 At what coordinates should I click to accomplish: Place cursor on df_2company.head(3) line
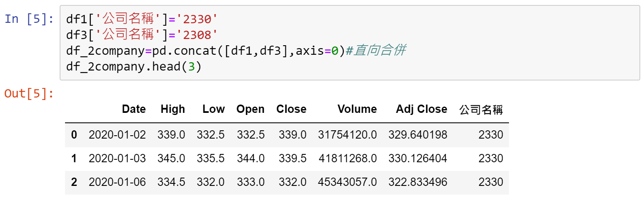click(133, 66)
